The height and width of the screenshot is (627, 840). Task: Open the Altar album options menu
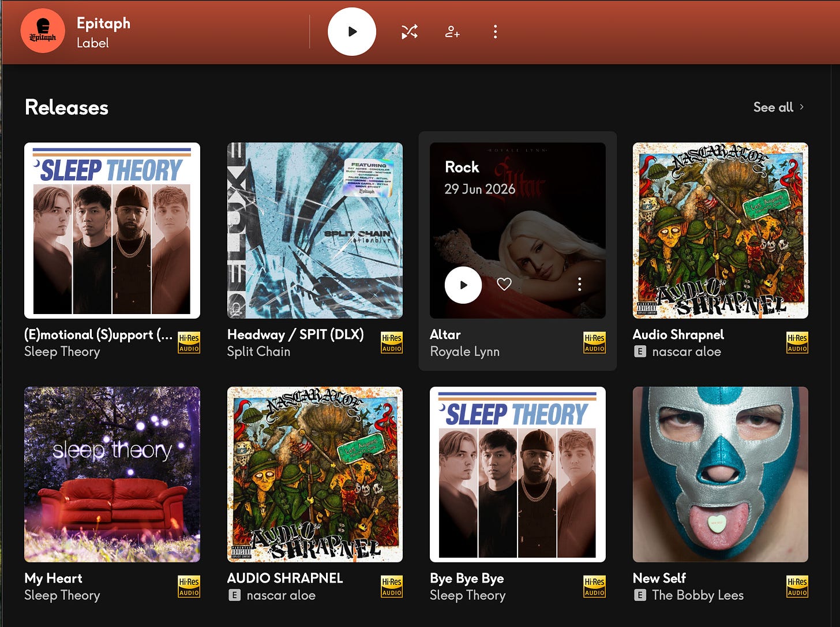point(579,284)
